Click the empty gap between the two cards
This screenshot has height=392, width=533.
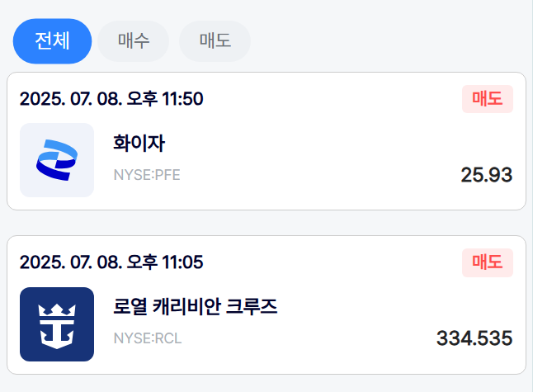click(266, 223)
